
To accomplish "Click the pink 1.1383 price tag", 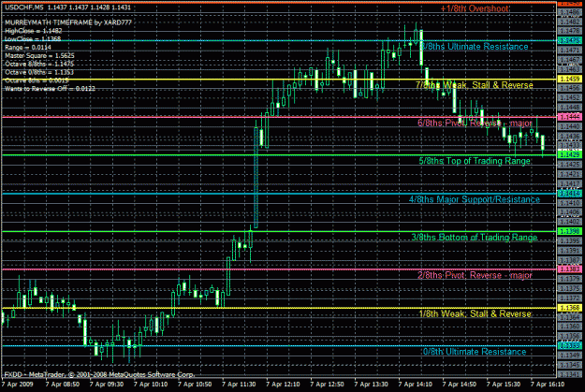I will coord(569,269).
